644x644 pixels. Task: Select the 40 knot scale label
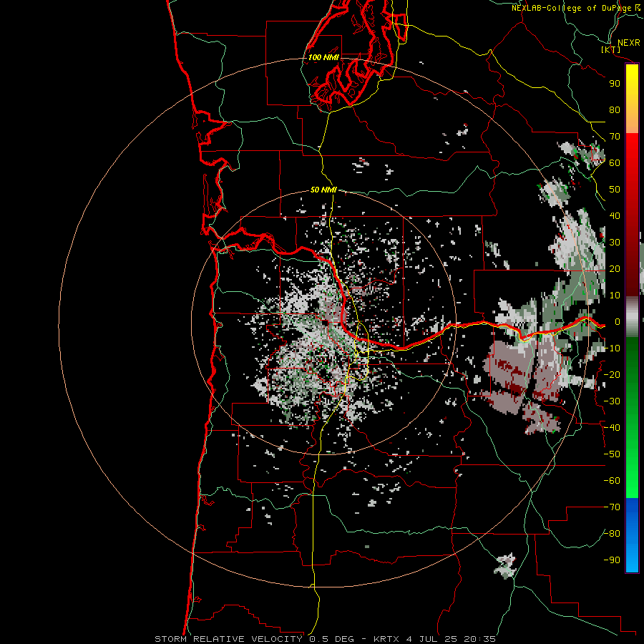click(615, 216)
